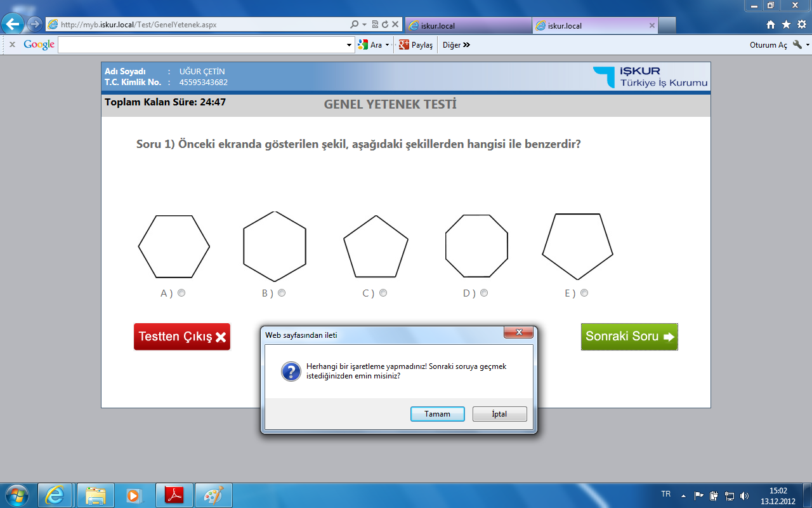
Task: Click the hexagon shape of option A
Action: (x=174, y=246)
